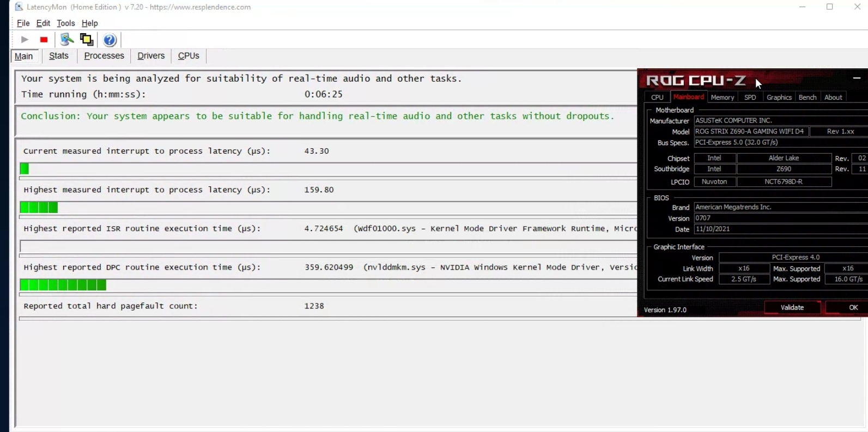Open the Drivers tab
The height and width of the screenshot is (432, 868).
(x=151, y=56)
